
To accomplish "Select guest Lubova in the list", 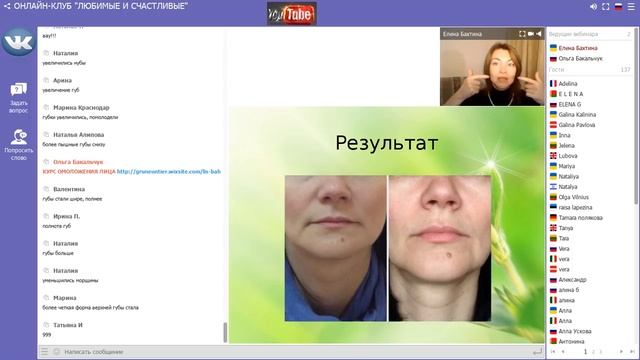I will coord(568,156).
